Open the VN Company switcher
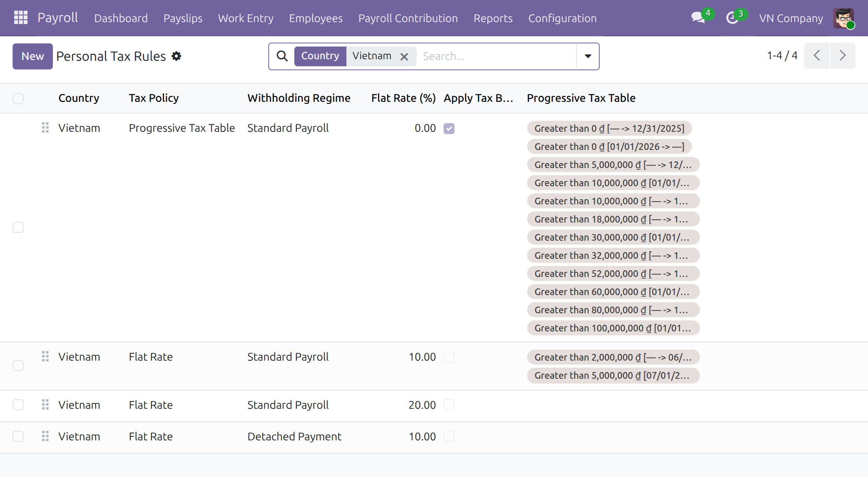This screenshot has height=477, width=868. tap(791, 18)
